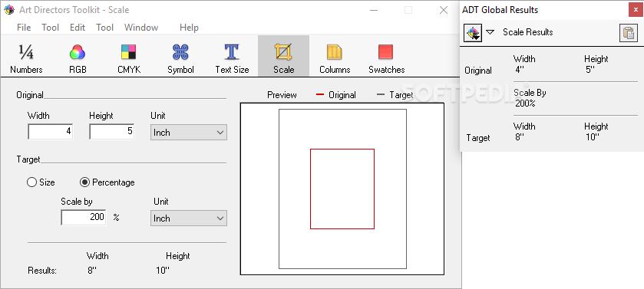Open the Target Unit dropdown
Viewport: 644px width, 289px height.
pos(189,218)
